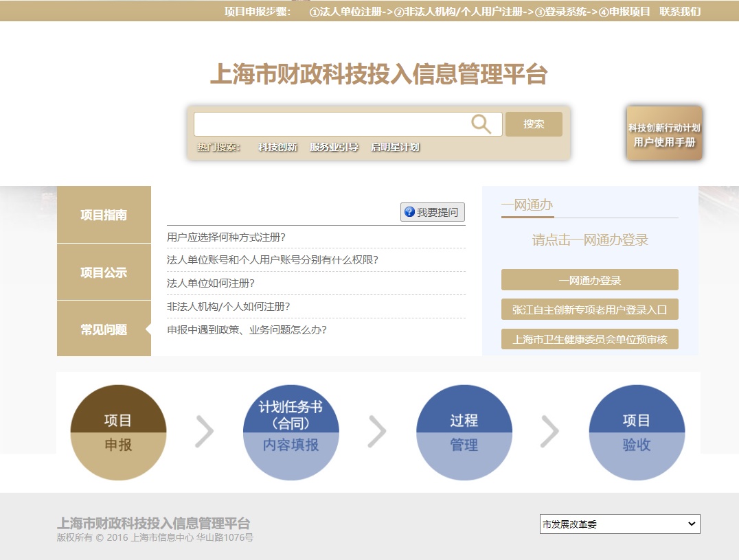The width and height of the screenshot is (739, 560).
Task: Select the 过程管理 process circle
Action: point(464,432)
